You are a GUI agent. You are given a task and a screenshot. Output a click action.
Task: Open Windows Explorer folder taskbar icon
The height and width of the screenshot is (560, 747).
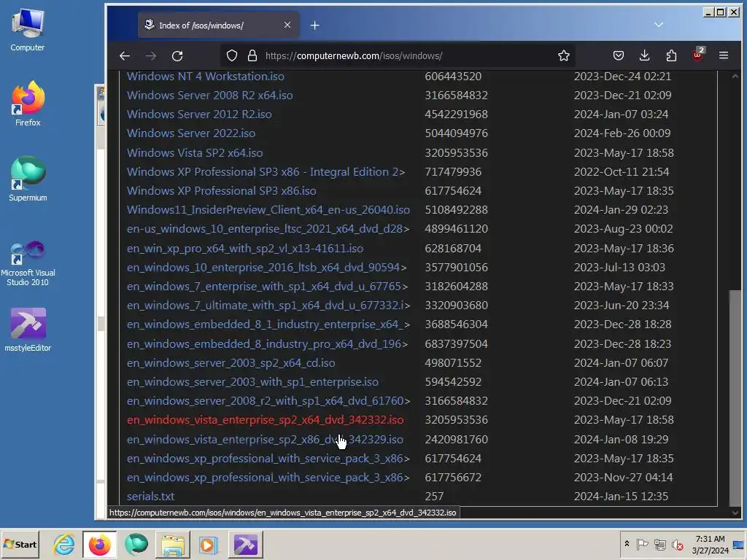pyautogui.click(x=172, y=544)
